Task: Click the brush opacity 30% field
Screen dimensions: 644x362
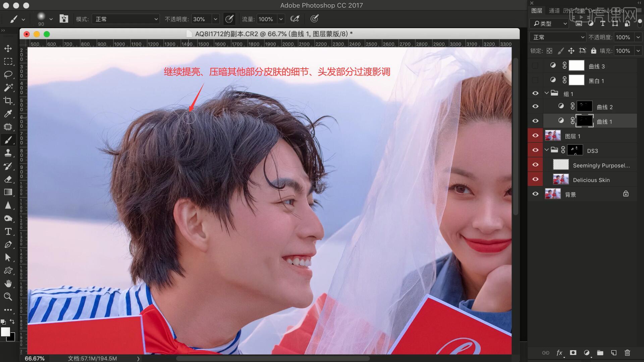Action: pos(201,19)
